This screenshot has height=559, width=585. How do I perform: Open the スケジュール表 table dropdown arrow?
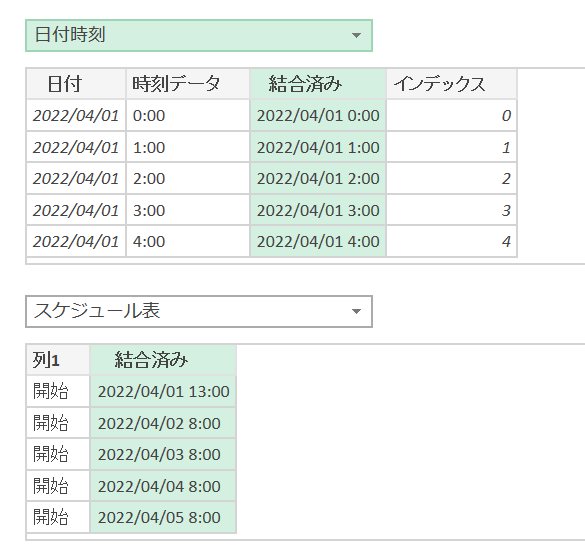pyautogui.click(x=356, y=311)
